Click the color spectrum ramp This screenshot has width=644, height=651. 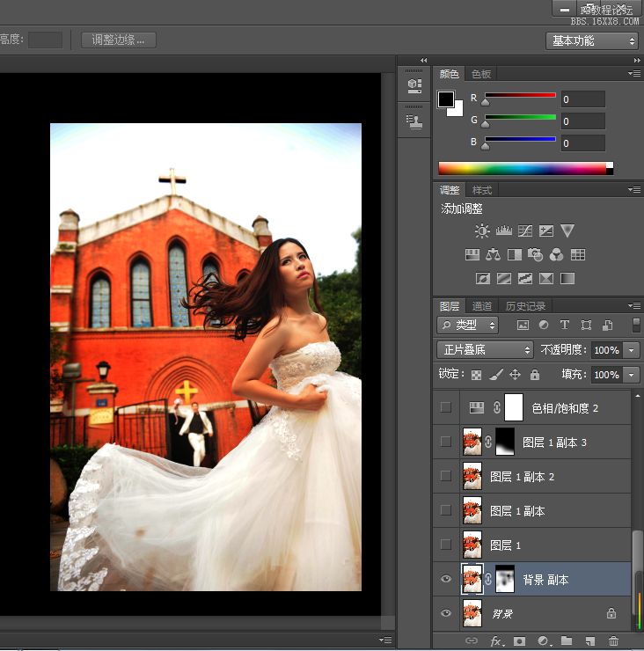point(525,168)
